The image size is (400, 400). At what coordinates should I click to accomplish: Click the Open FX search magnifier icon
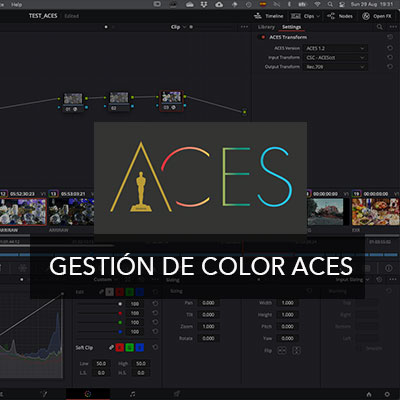(380, 27)
